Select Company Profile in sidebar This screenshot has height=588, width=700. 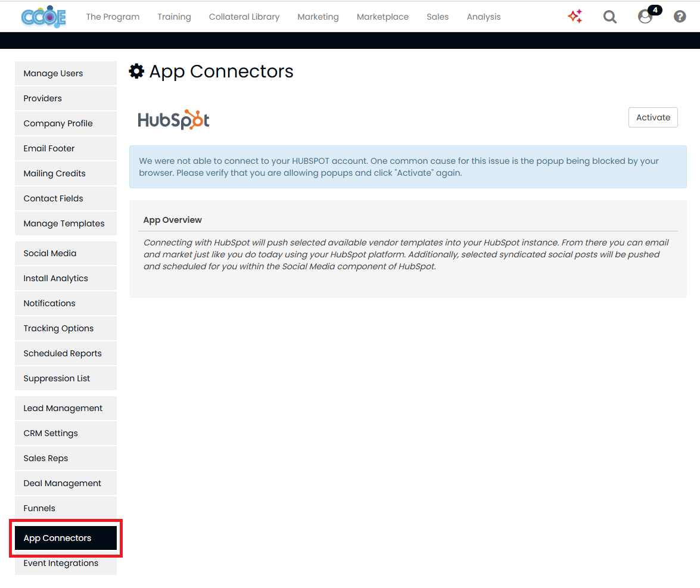click(66, 123)
